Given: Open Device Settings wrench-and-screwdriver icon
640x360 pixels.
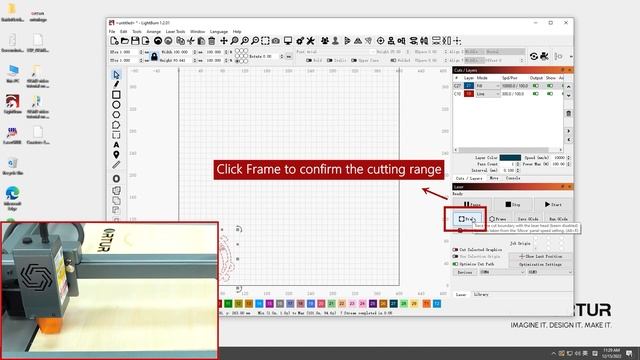Looking at the screenshot, I should pyautogui.click(x=311, y=41).
